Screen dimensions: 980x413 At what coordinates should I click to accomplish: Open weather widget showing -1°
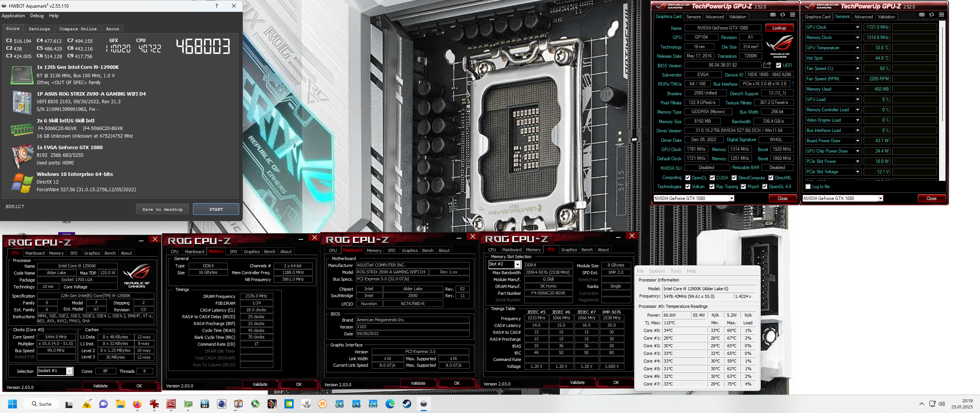[x=87, y=404]
